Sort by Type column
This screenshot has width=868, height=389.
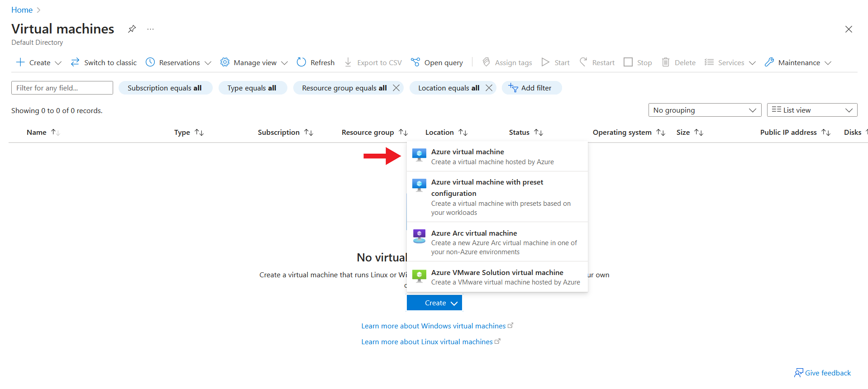[189, 132]
